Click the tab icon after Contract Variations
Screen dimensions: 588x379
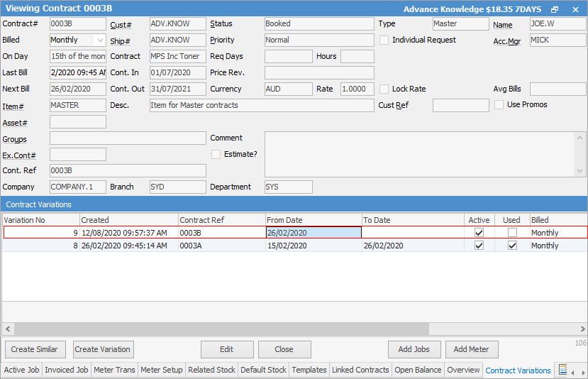coord(562,370)
